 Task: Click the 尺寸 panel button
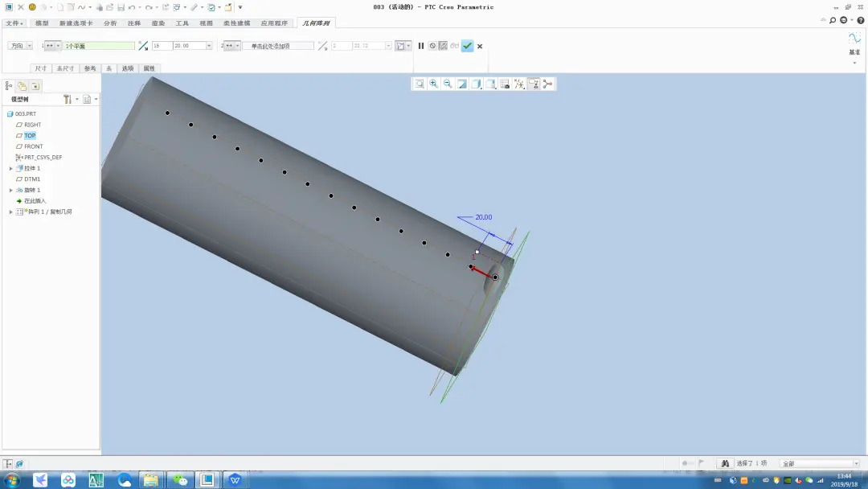click(x=41, y=68)
